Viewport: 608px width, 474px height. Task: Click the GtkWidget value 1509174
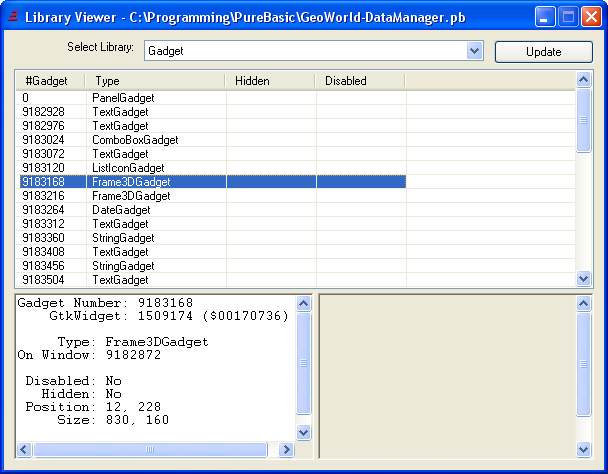coord(165,316)
